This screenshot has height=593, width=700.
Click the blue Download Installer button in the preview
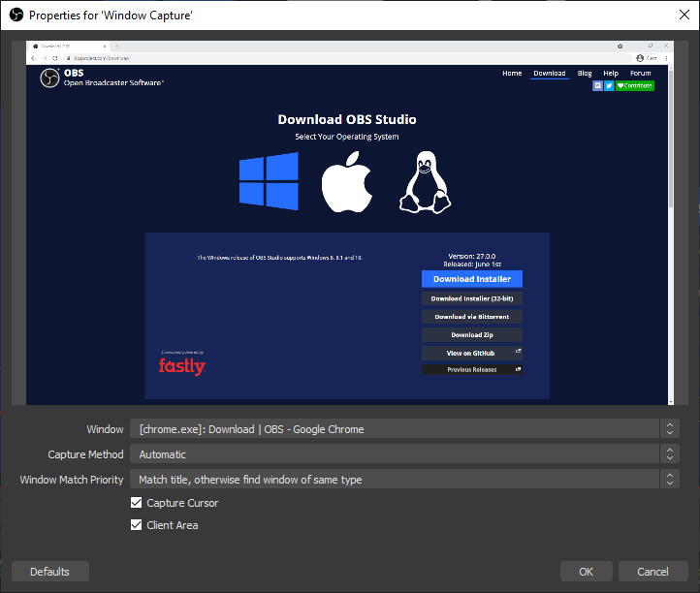472,279
